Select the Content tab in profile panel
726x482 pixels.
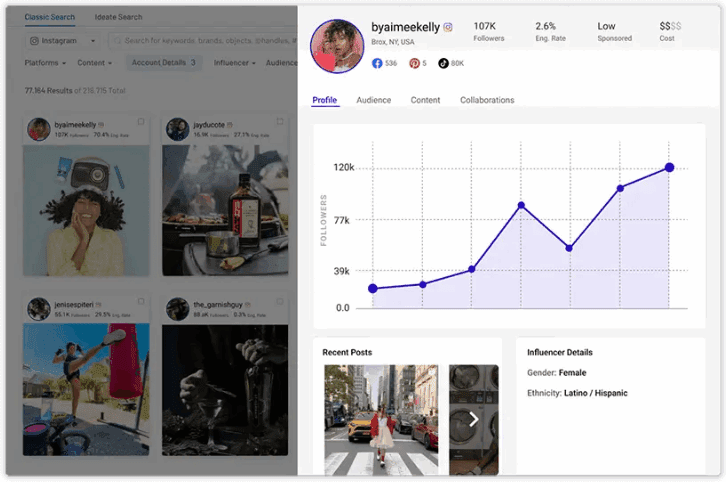425,100
